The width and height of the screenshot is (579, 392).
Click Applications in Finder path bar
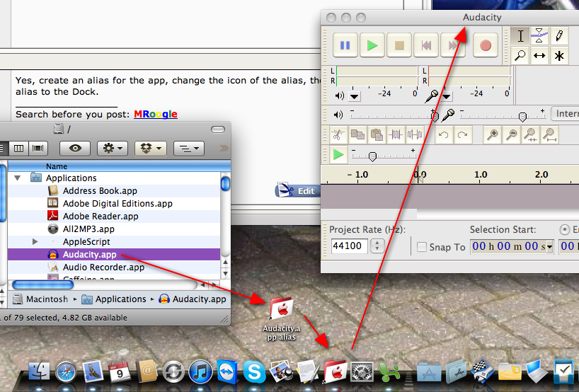[x=114, y=299]
